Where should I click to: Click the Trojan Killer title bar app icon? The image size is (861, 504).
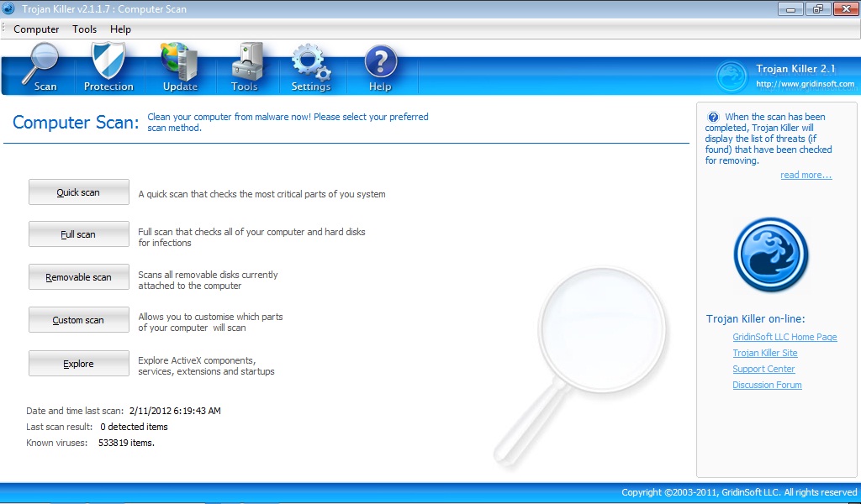[8, 8]
